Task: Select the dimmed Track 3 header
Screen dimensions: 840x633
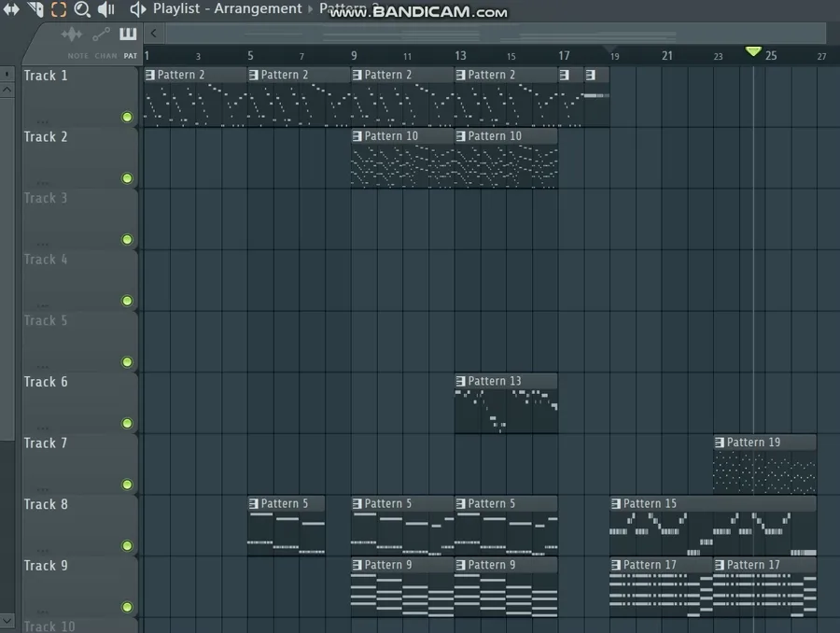Action: pyautogui.click(x=46, y=198)
